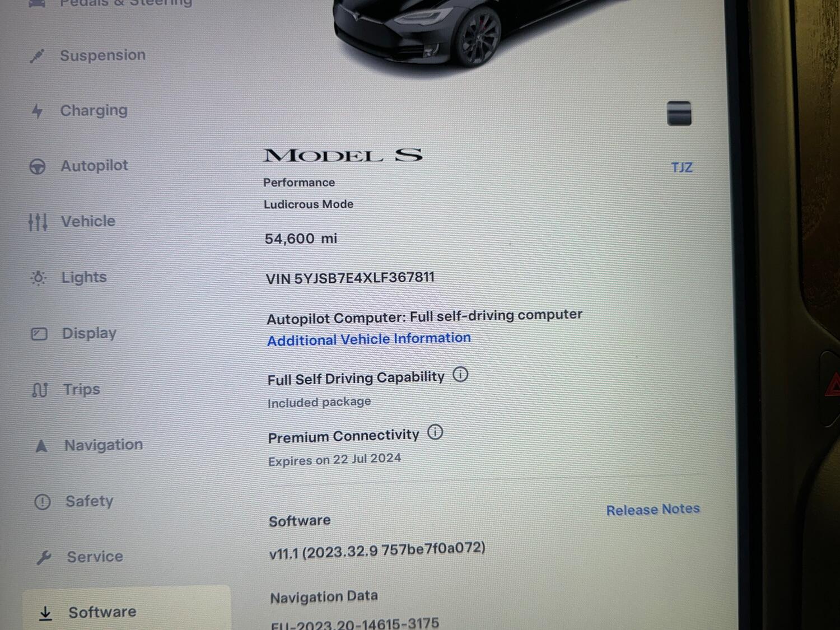The height and width of the screenshot is (630, 840).
Task: Click the Autopilot steering wheel icon
Action: point(38,166)
